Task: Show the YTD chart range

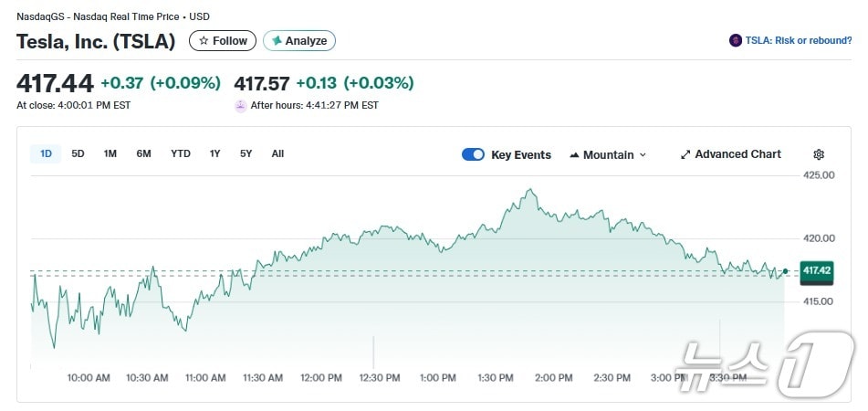Action: pyautogui.click(x=181, y=154)
